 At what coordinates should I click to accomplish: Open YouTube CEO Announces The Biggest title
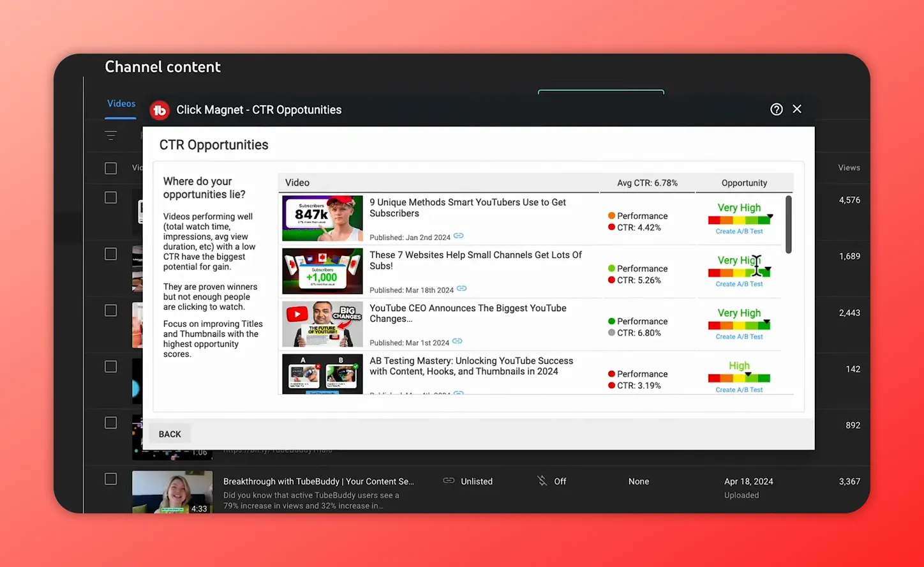468,313
